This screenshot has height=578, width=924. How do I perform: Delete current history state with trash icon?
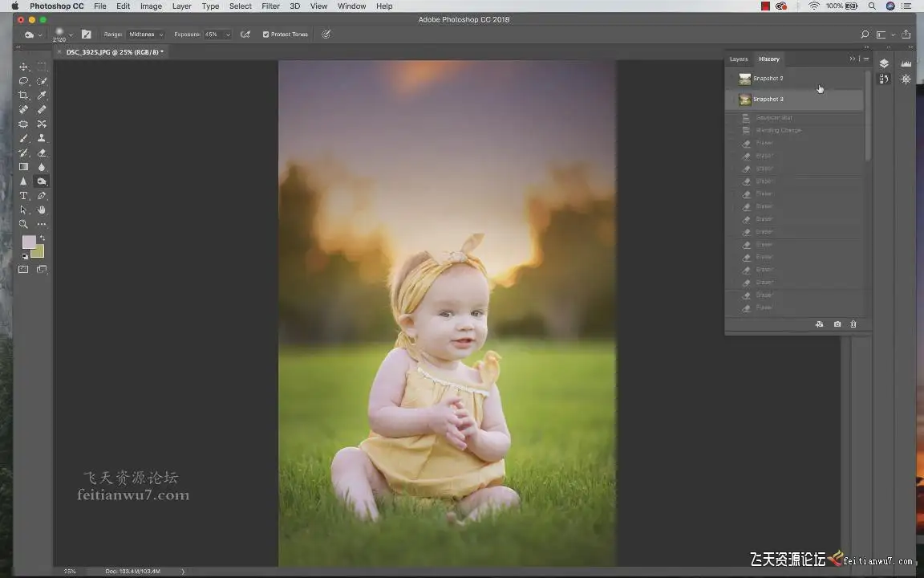click(853, 324)
